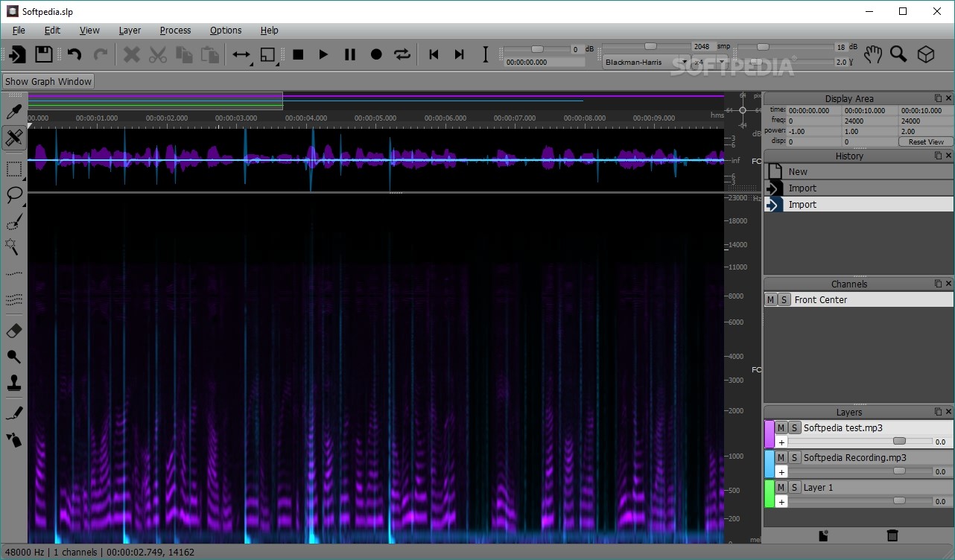Screen dimensions: 955x560
Task: Open the Blackman-Harris window function dropdown
Action: click(645, 63)
